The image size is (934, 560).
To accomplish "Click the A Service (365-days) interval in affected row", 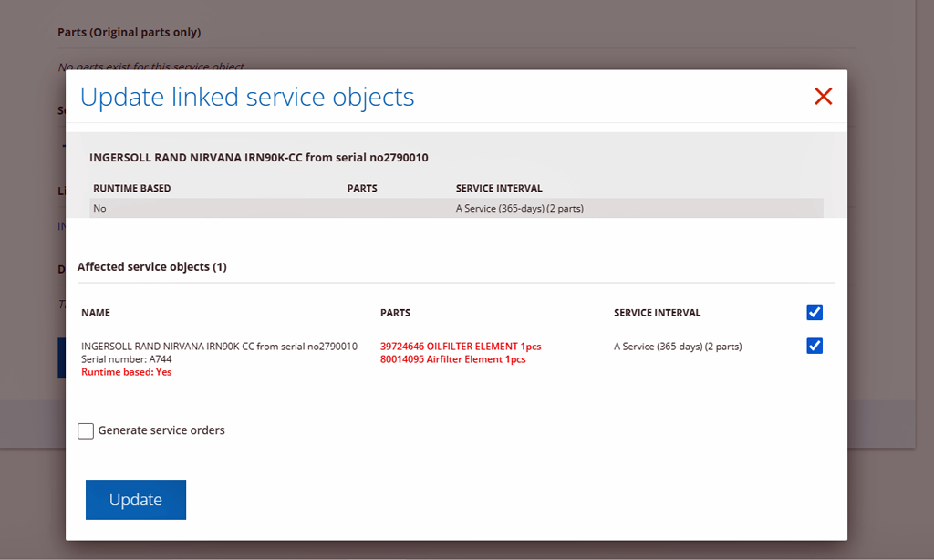I will click(678, 347).
